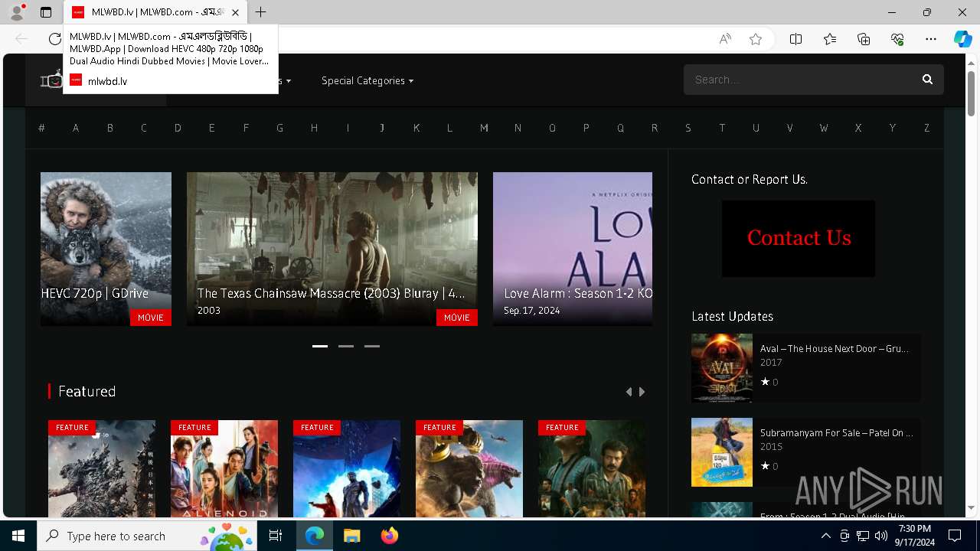Click the Aval poster thumbnail

click(x=722, y=368)
